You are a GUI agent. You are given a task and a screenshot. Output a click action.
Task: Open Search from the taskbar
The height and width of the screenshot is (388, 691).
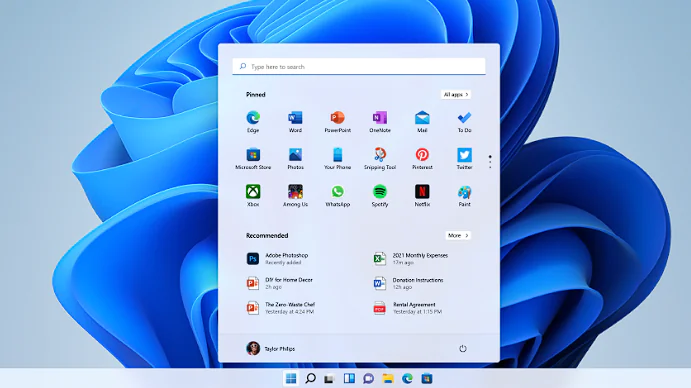point(310,378)
